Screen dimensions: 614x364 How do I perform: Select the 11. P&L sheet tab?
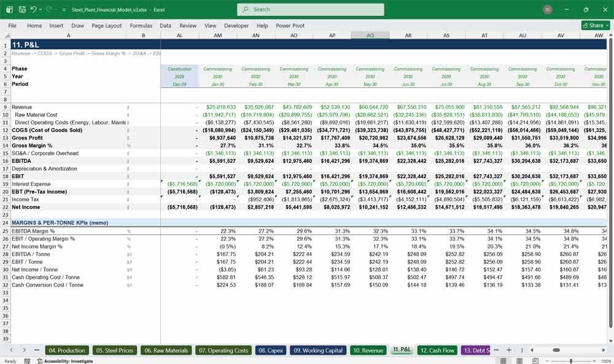[x=402, y=349]
